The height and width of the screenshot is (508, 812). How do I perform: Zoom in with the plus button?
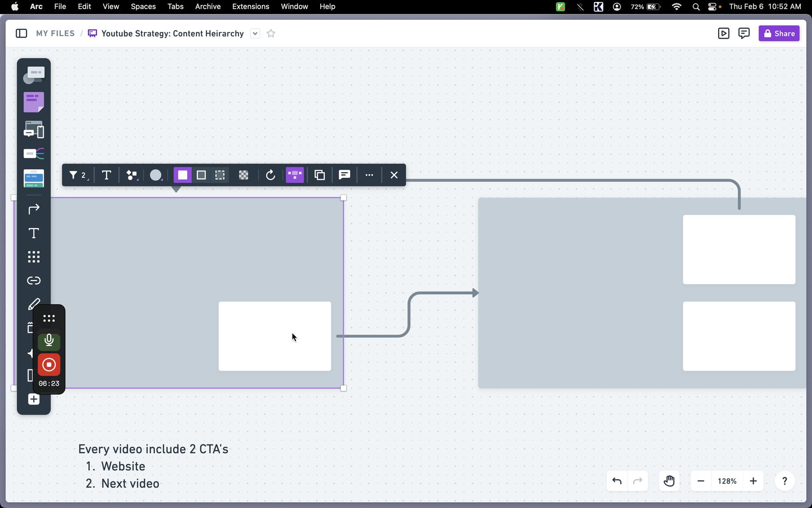click(x=753, y=481)
